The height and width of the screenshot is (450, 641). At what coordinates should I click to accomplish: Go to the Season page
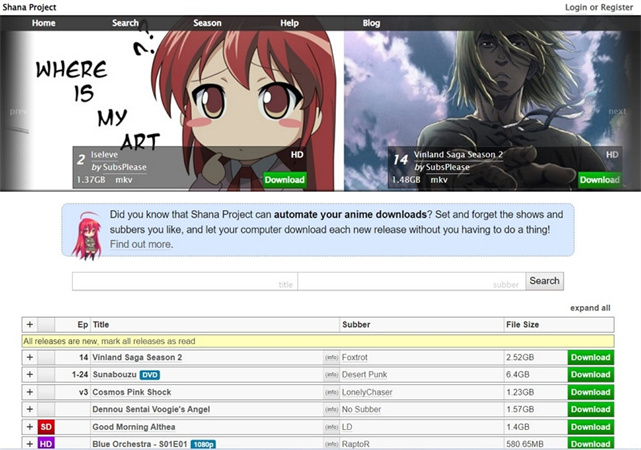pyautogui.click(x=207, y=23)
